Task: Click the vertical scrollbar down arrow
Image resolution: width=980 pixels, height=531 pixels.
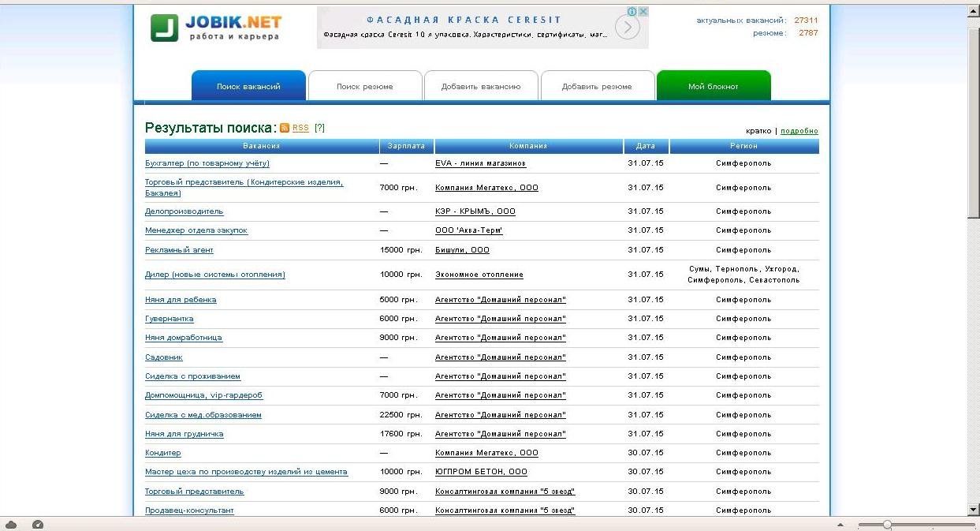Action: click(x=974, y=509)
